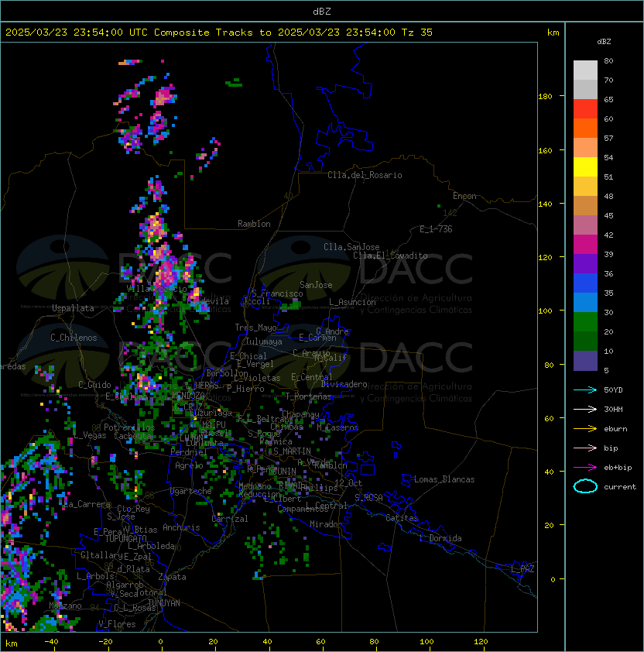The width and height of the screenshot is (644, 652).
Task: Choose the dark green 10–20 dBZ swatch
Action: click(585, 341)
